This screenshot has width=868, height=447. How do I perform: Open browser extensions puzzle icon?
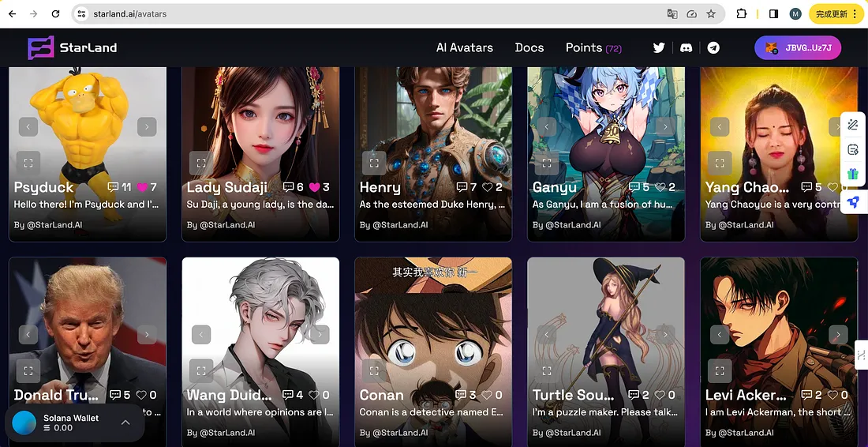coord(741,14)
